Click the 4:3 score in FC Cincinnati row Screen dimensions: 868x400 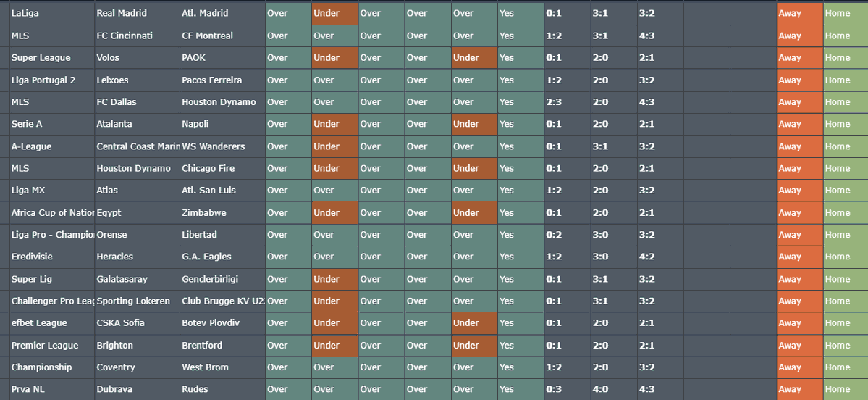click(x=646, y=36)
